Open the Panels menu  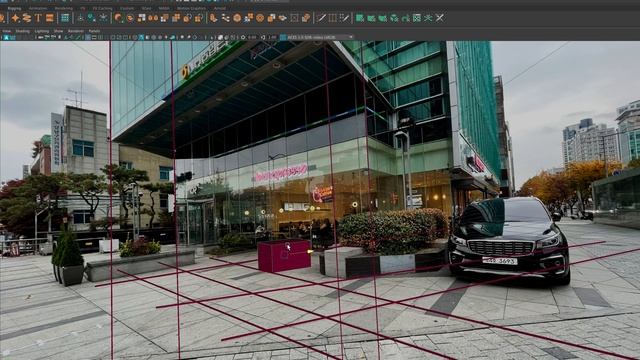(94, 31)
